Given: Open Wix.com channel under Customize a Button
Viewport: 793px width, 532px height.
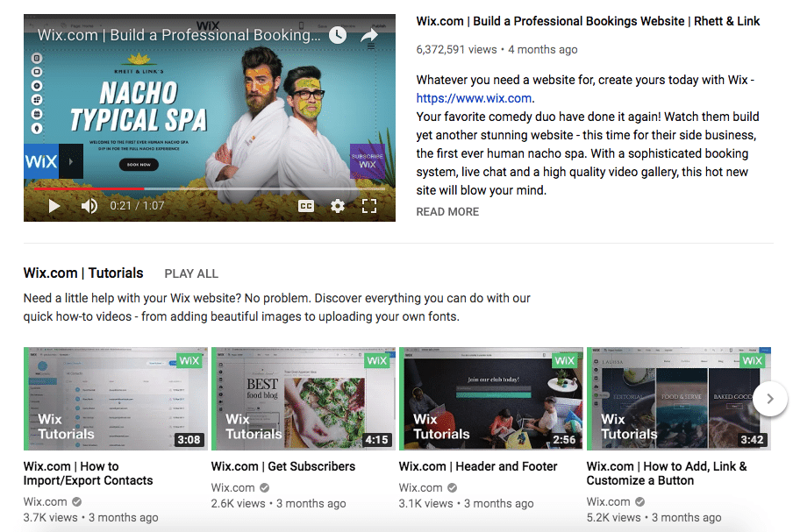Looking at the screenshot, I should (609, 501).
